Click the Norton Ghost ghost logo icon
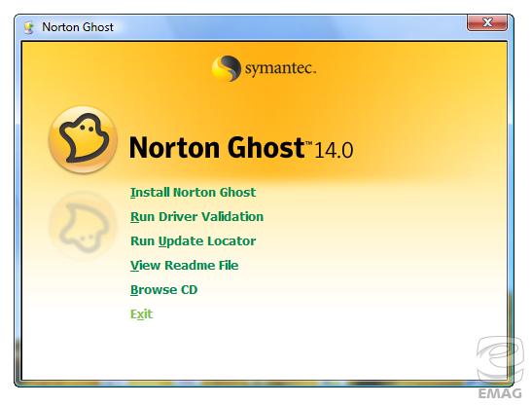The image size is (532, 405). click(83, 140)
